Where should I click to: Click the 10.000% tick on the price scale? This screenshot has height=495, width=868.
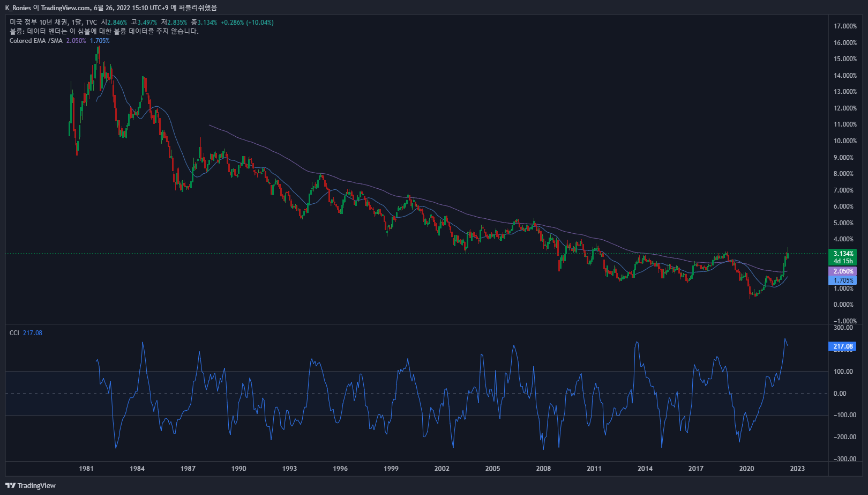pos(845,141)
